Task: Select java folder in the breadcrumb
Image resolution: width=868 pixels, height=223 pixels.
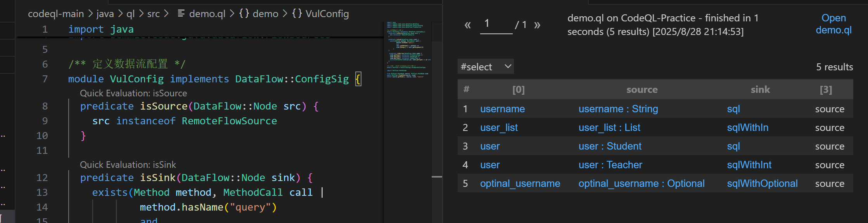Action: [105, 14]
